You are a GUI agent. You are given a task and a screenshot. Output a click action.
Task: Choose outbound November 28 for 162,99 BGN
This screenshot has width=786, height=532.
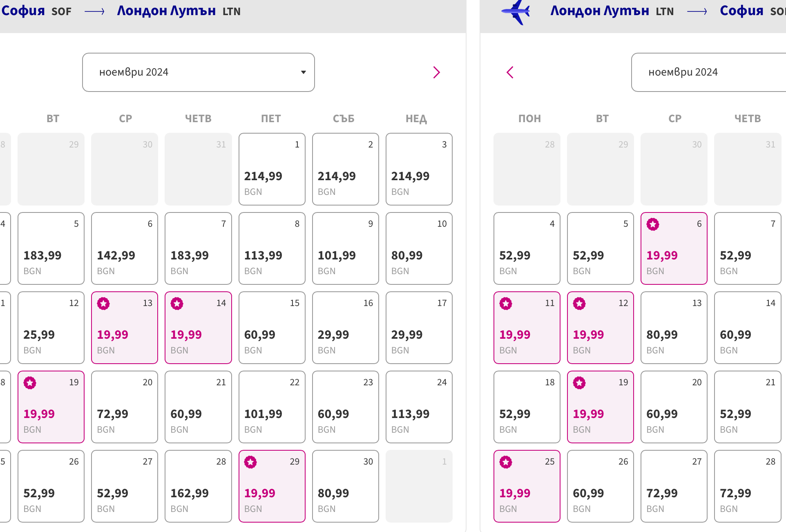tap(198, 486)
